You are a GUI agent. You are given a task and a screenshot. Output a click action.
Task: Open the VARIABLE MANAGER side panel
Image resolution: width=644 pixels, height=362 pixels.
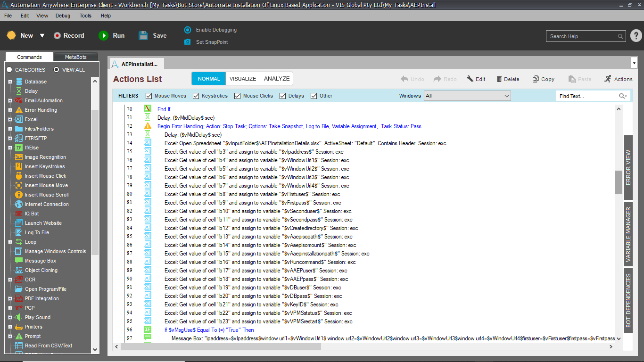628,234
